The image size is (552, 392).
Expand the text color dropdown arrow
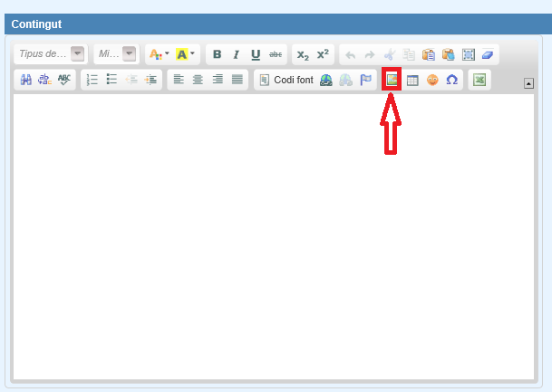click(167, 54)
